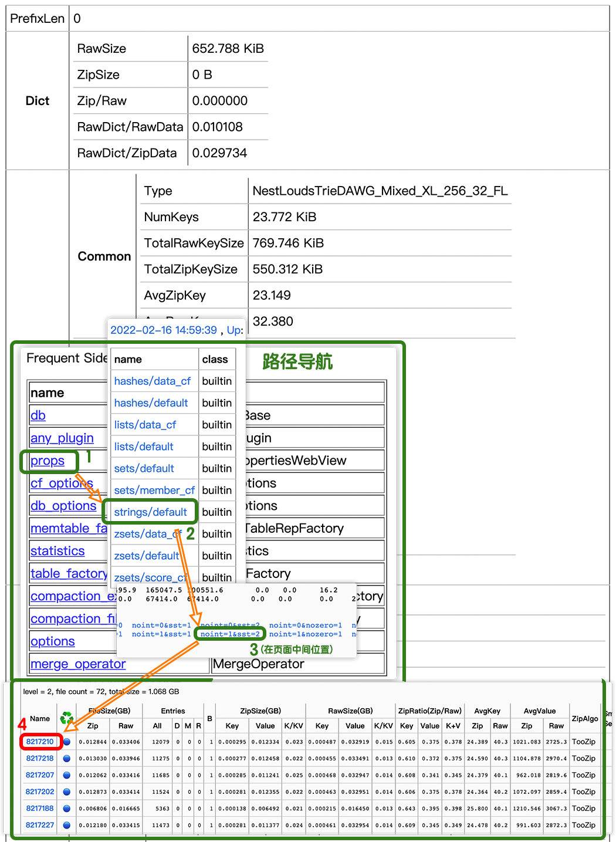Open the props link
616x842 pixels.
pos(48,461)
